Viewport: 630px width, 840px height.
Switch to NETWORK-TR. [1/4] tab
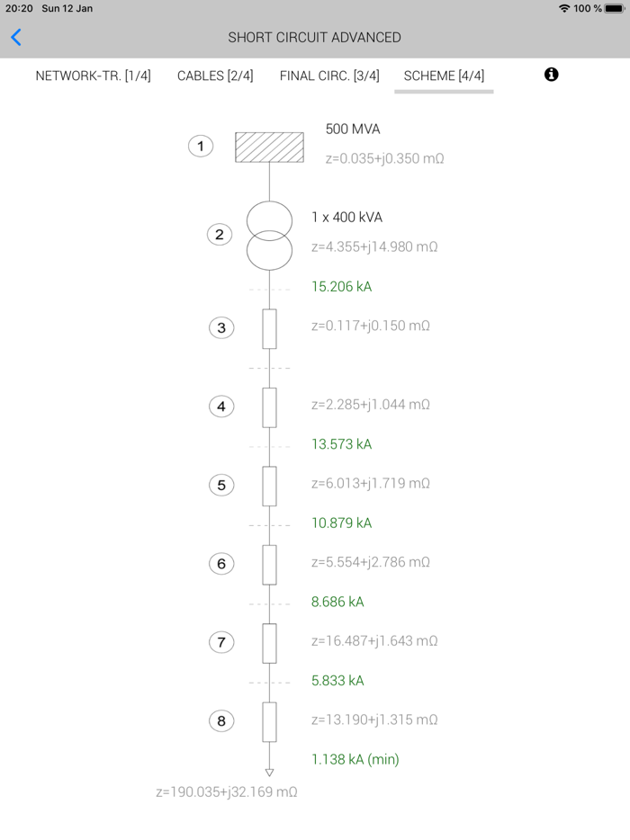(93, 76)
